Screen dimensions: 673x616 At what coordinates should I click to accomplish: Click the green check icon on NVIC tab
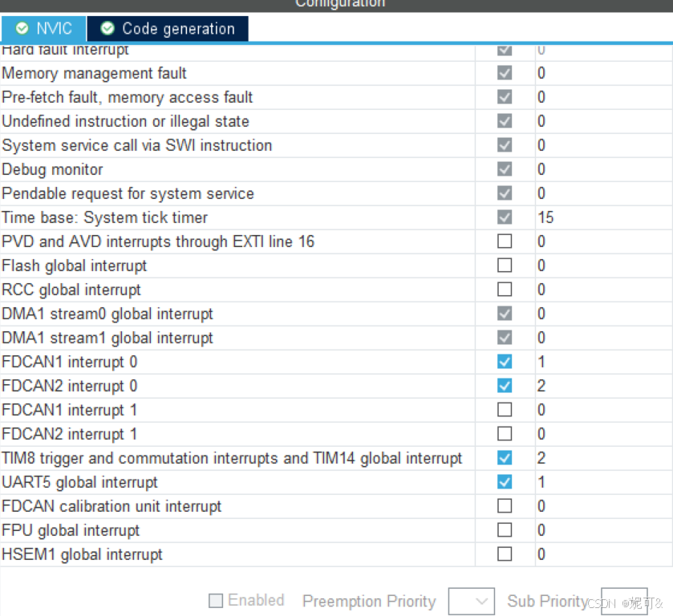22,29
